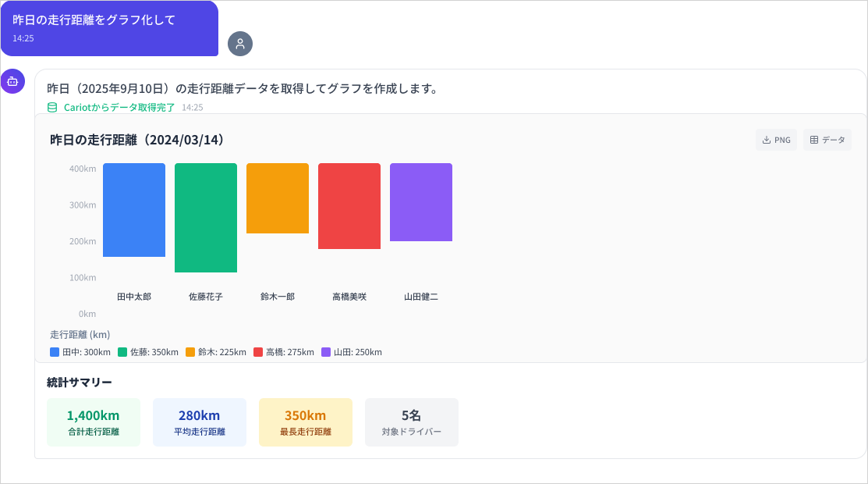Viewport: 868px width, 484px height.
Task: Click the download icon on the PNG button
Action: point(767,140)
